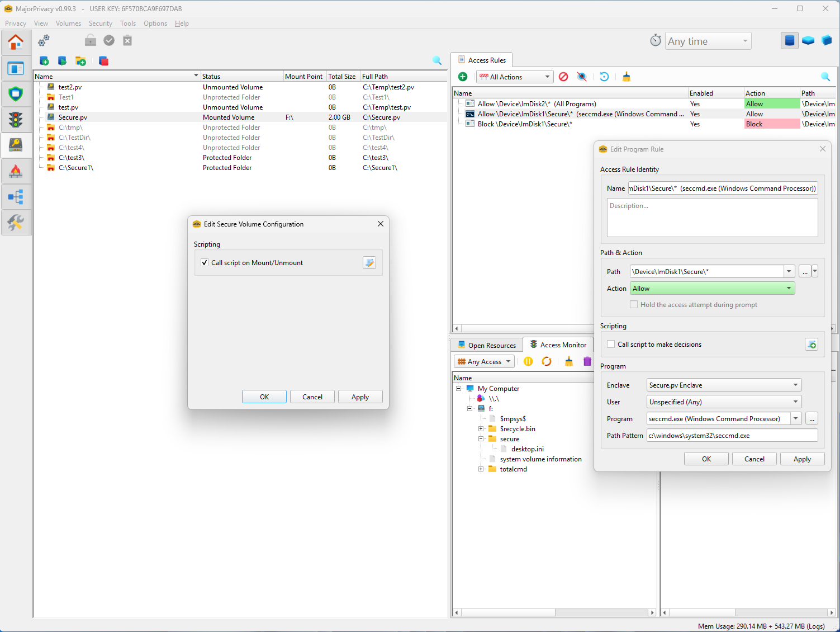Click the green plus add rule icon
Viewport: 840px width, 632px height.
(463, 77)
